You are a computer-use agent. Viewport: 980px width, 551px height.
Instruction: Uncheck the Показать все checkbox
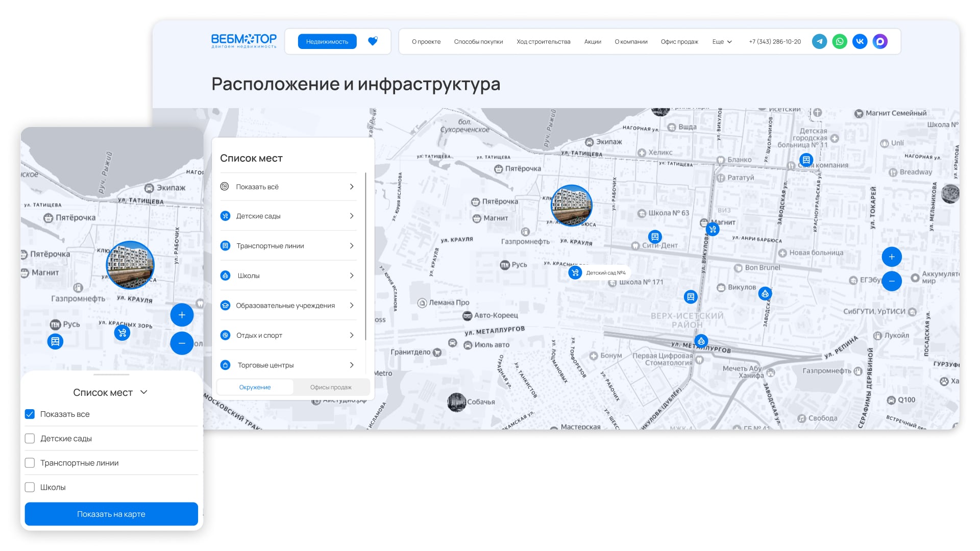click(x=30, y=414)
